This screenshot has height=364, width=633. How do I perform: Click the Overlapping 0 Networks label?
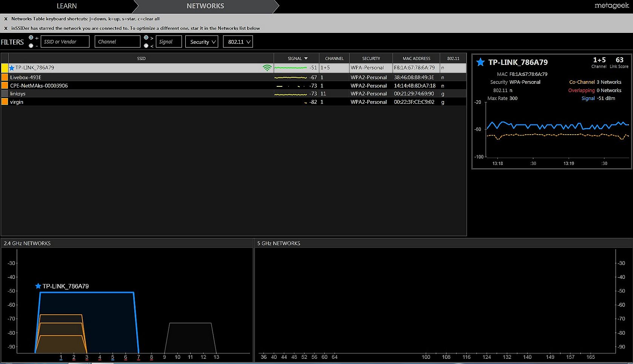pos(595,90)
